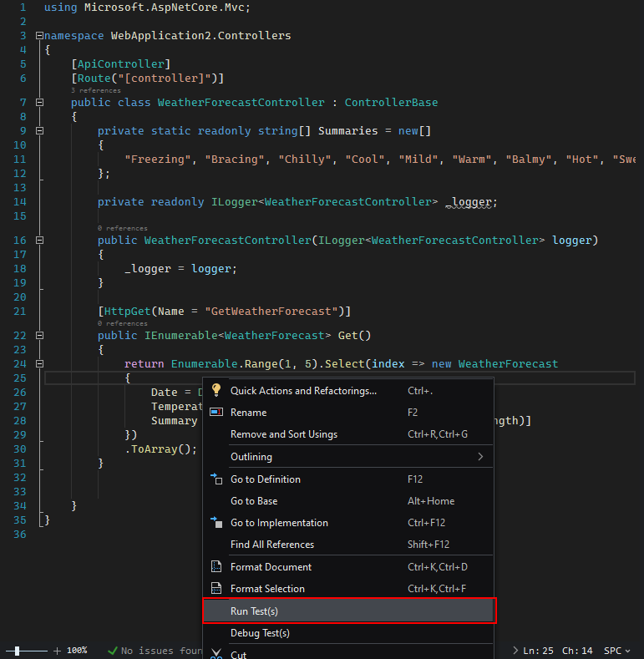Open the SPC indentation dropdown

click(618, 650)
